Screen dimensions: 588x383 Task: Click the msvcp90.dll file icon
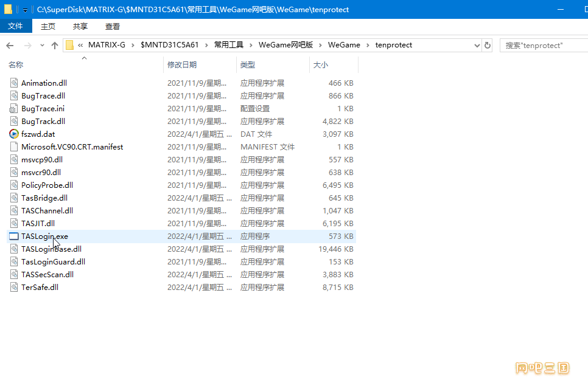[x=14, y=159]
